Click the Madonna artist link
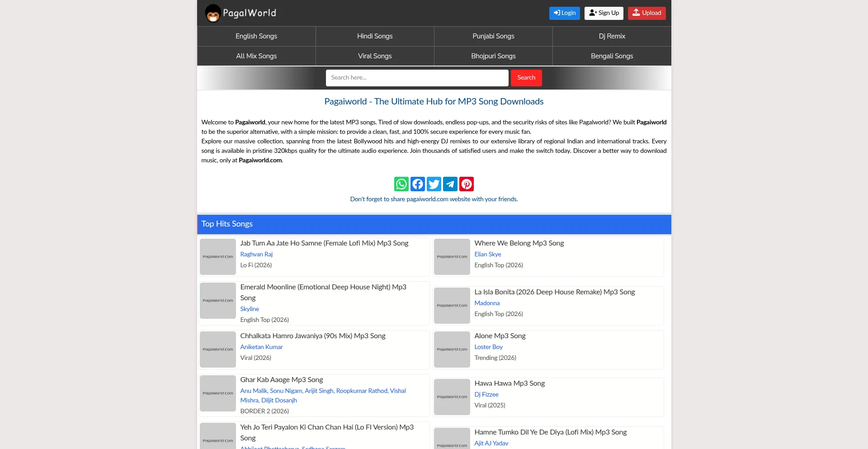Screen dimensions: 868x449 coord(487,303)
